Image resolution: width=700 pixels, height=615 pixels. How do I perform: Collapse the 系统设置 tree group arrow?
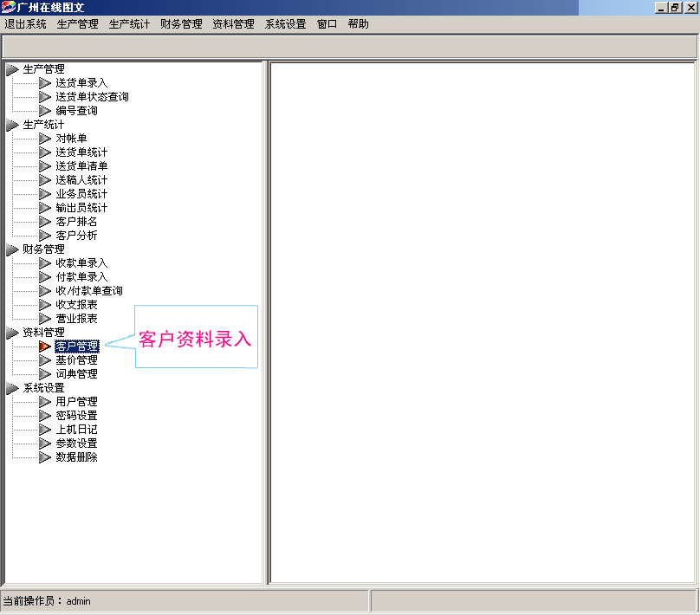tap(12, 387)
